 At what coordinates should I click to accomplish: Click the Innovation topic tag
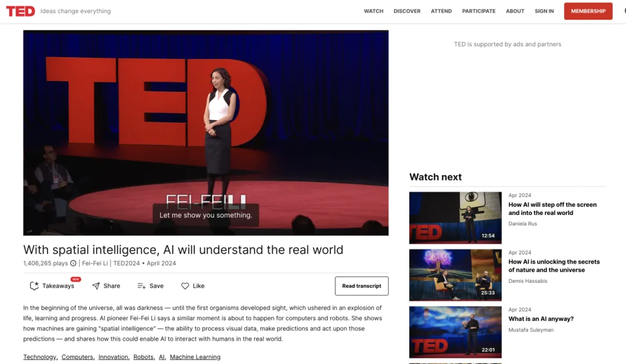tap(113, 357)
